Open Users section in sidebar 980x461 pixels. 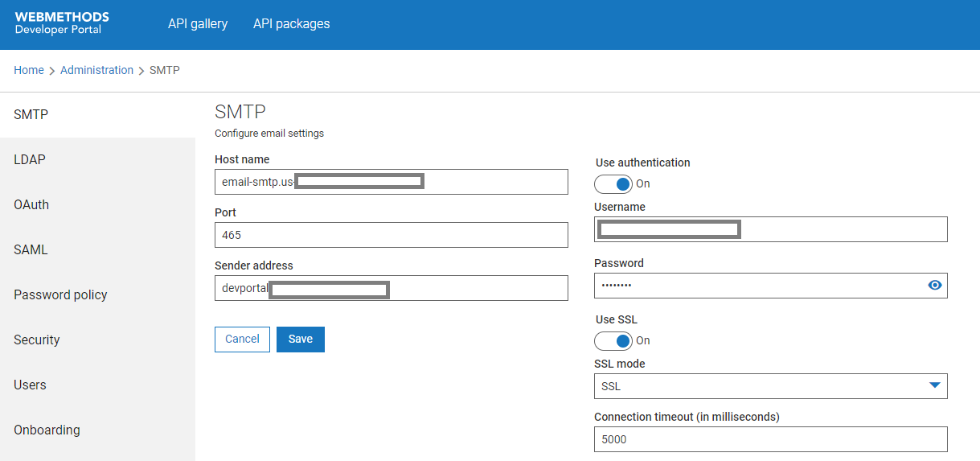pyautogui.click(x=30, y=385)
